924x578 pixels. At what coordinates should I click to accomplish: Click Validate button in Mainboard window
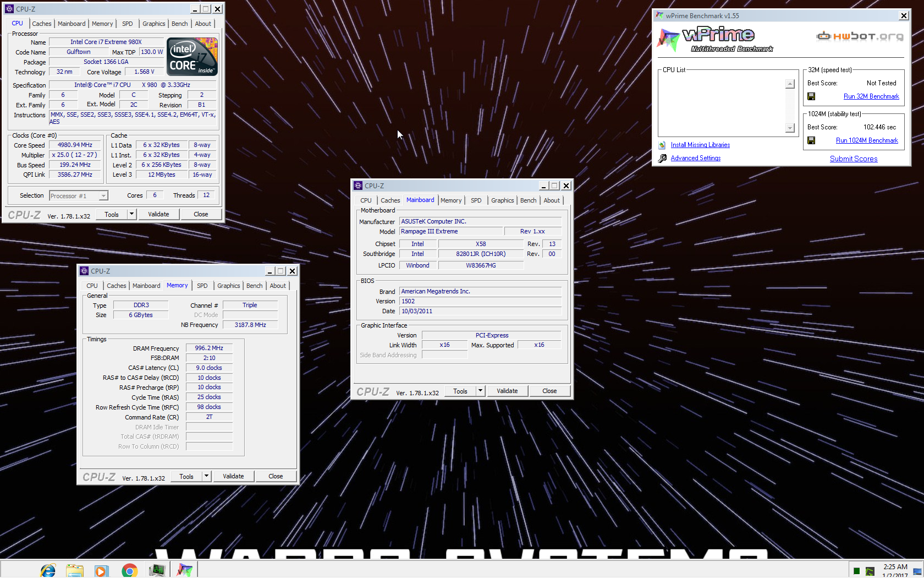click(x=507, y=391)
